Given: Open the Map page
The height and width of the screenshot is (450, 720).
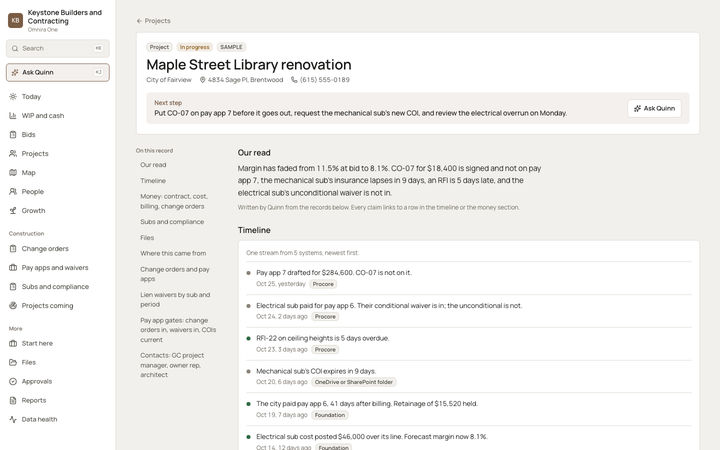Looking at the screenshot, I should [58, 173].
